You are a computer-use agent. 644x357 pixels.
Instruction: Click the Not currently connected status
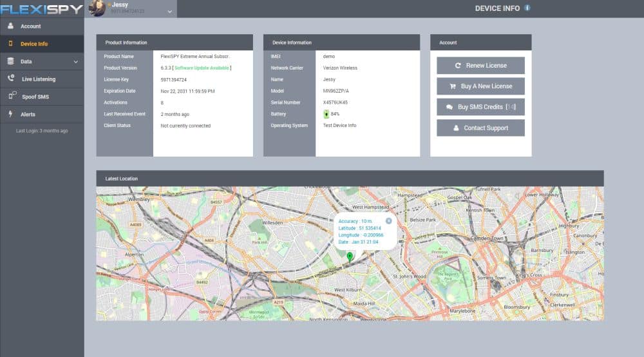click(x=185, y=126)
